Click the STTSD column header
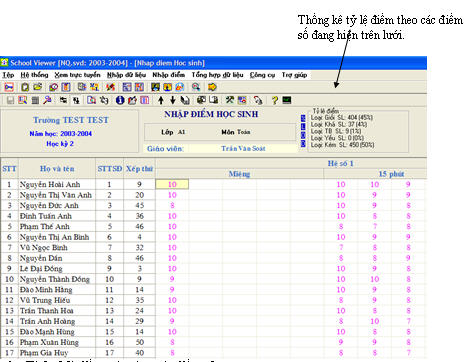This screenshot has width=473, height=362. click(110, 169)
